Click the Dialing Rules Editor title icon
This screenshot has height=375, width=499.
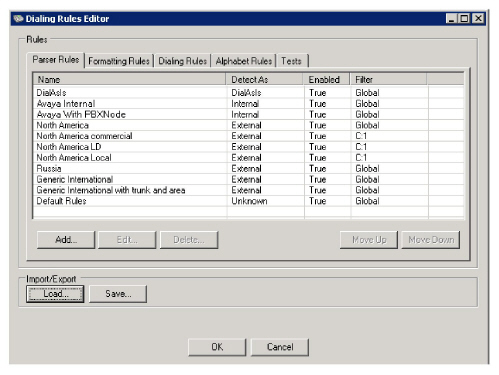18,18
